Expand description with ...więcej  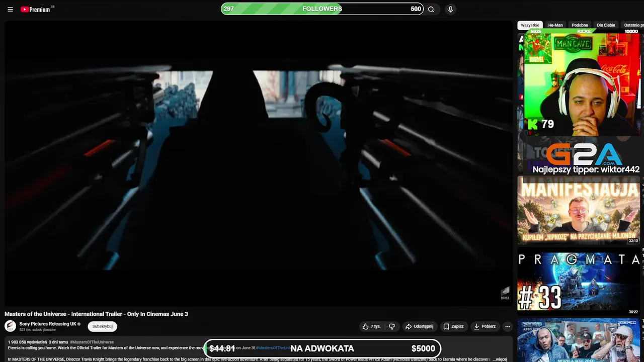[x=501, y=359]
